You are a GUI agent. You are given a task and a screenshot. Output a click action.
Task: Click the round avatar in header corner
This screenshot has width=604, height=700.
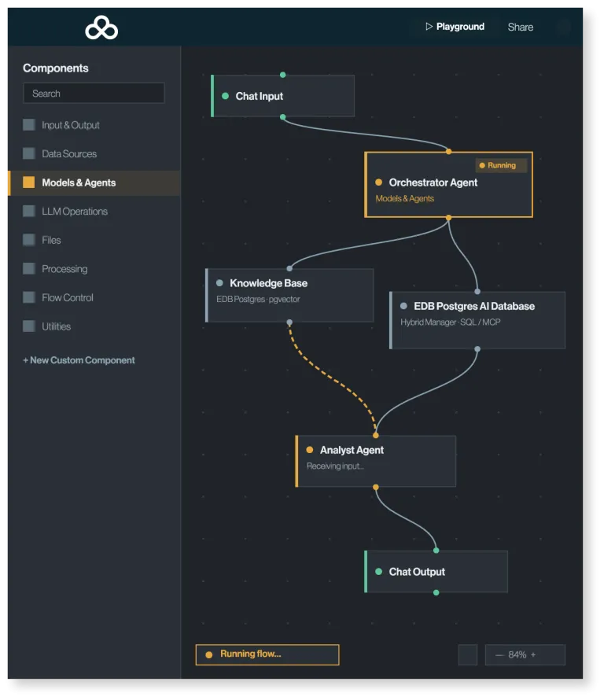[563, 28]
